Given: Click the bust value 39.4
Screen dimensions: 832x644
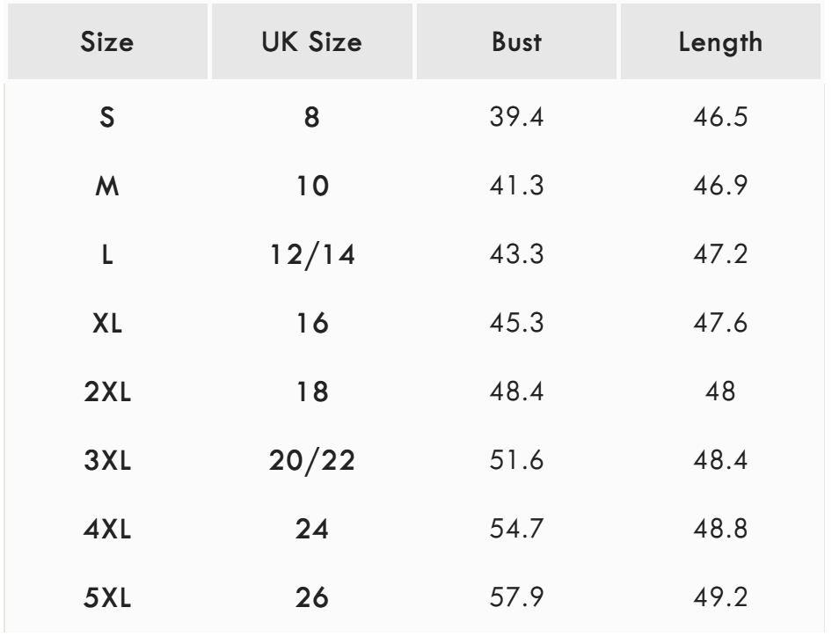Looking at the screenshot, I should pyautogui.click(x=516, y=118).
